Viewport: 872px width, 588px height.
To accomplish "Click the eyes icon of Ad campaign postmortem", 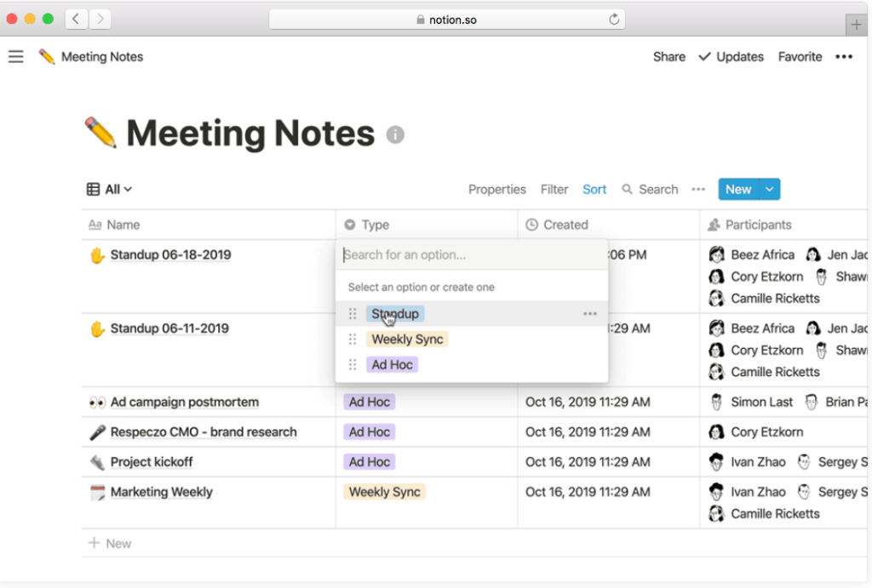I will tap(97, 402).
